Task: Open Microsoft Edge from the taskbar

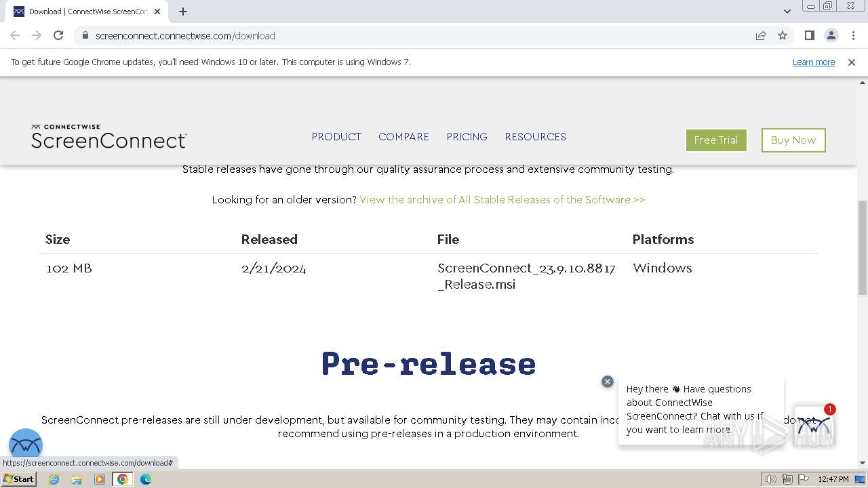Action: pyautogui.click(x=146, y=479)
